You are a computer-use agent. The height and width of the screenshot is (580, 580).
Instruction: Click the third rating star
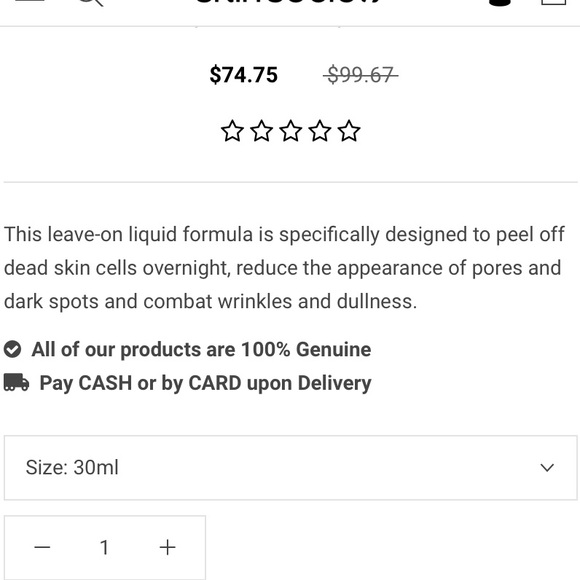click(291, 131)
